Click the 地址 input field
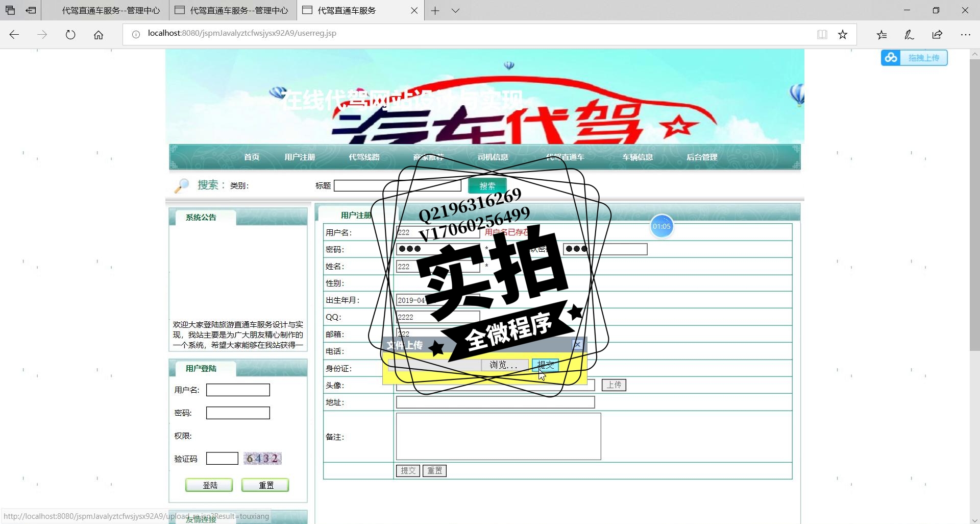 496,402
